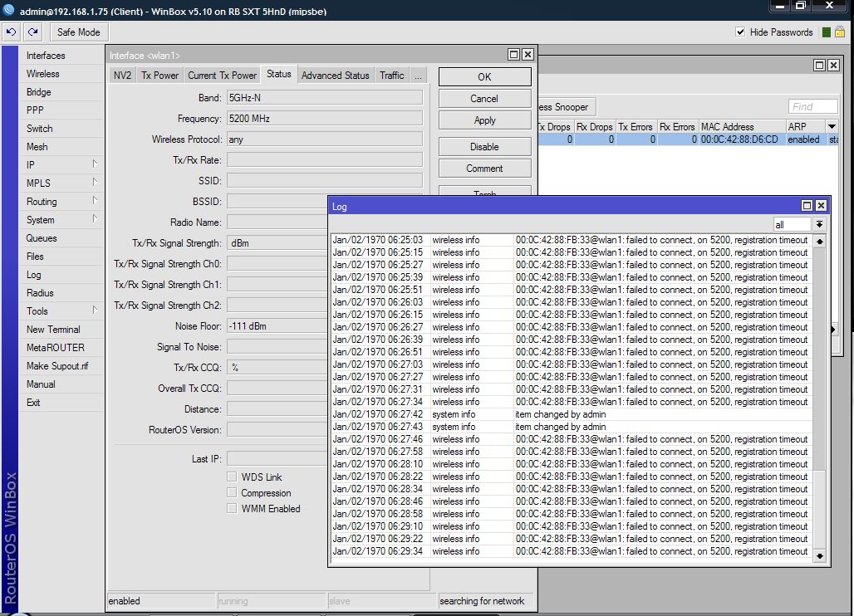Click the Frequency field showing 5200 MHz
The height and width of the screenshot is (616, 854).
(325, 118)
